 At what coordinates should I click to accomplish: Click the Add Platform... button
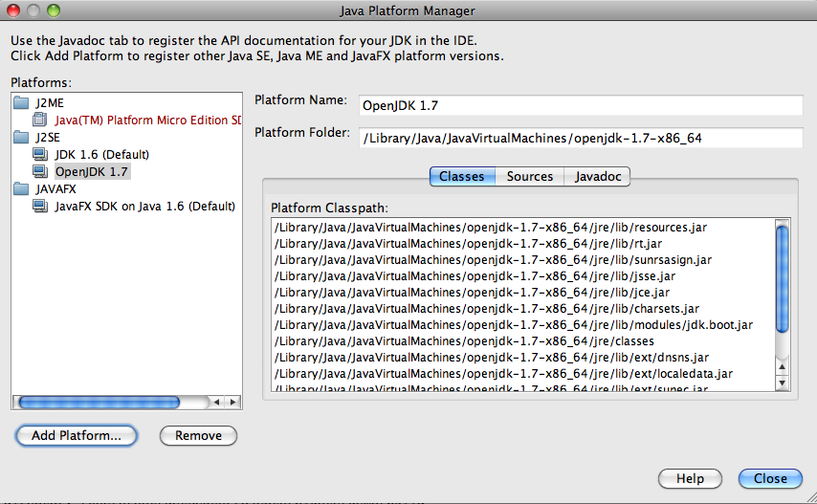tap(77, 435)
